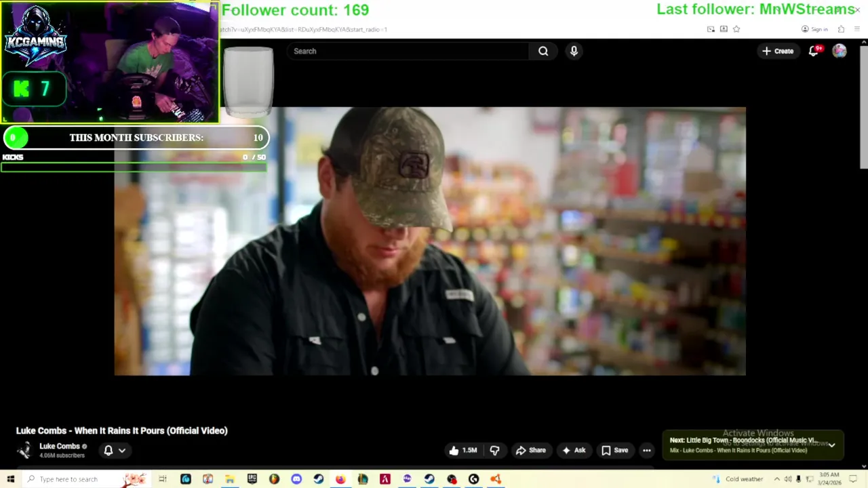
Task: Show hidden system tray icons
Action: (x=777, y=479)
